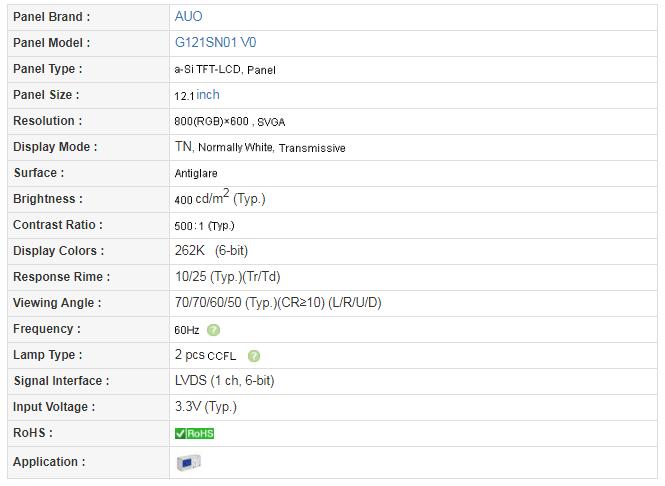Click the LVDS signal interface value
This screenshot has height=486, width=665.
point(224,380)
